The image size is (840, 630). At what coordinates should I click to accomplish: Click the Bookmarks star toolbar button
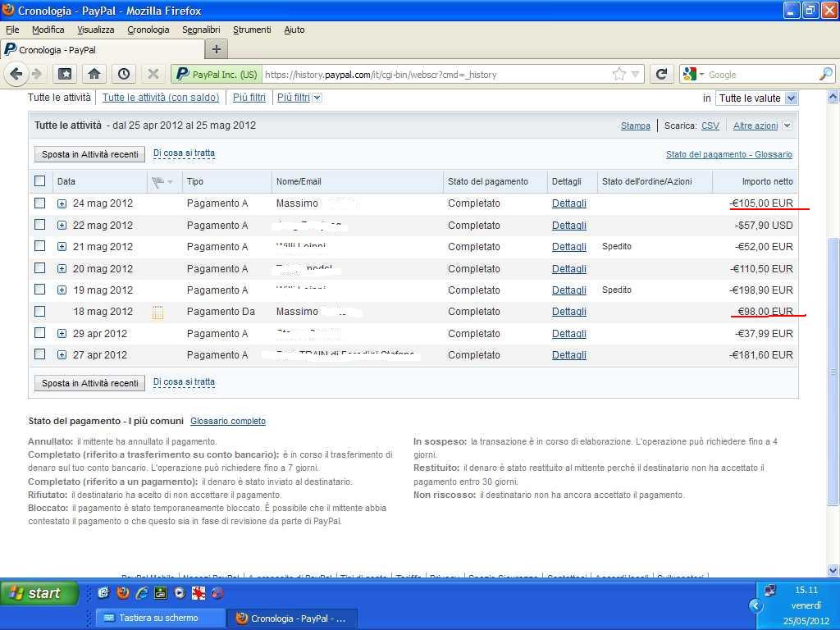(x=65, y=74)
